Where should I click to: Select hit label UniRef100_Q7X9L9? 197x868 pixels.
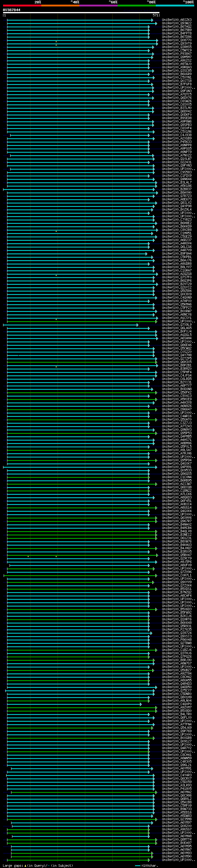(177, 325)
